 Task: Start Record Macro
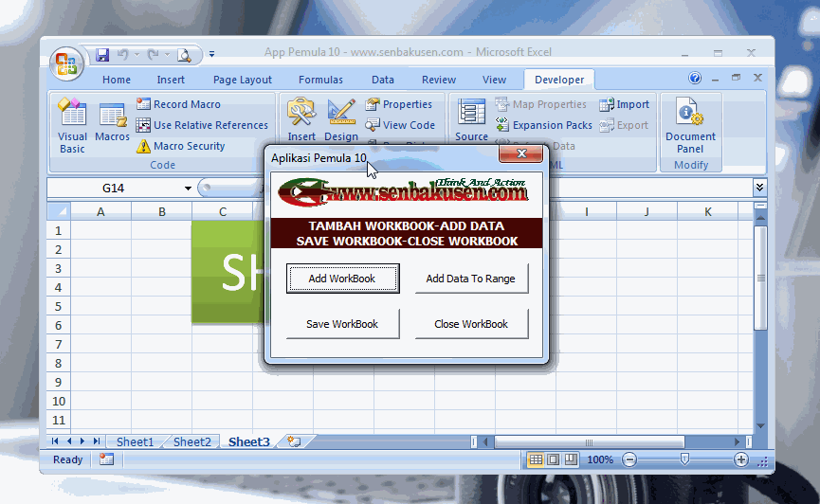click(x=179, y=104)
